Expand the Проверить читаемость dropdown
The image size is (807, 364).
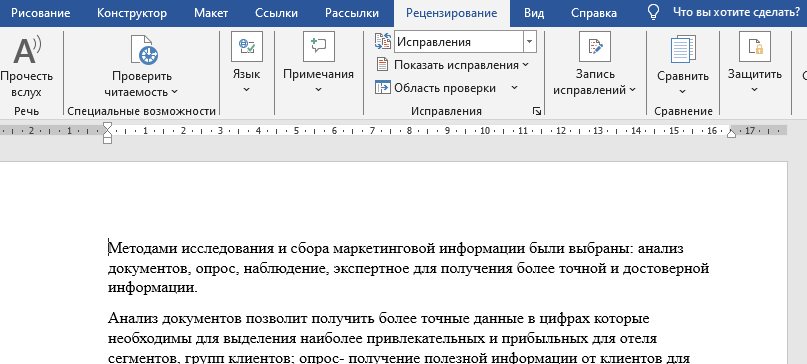click(174, 92)
